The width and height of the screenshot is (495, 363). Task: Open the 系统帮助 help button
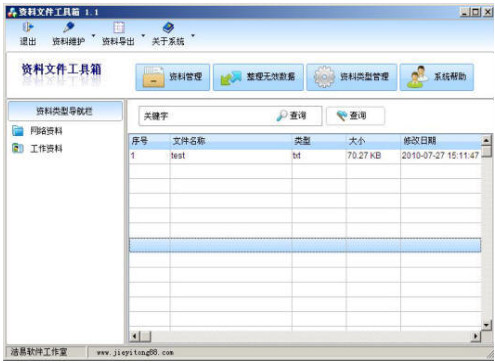click(x=437, y=77)
